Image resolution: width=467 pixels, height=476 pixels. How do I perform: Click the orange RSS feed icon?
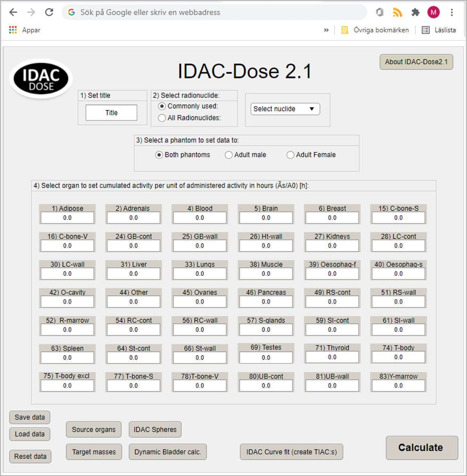pos(398,12)
